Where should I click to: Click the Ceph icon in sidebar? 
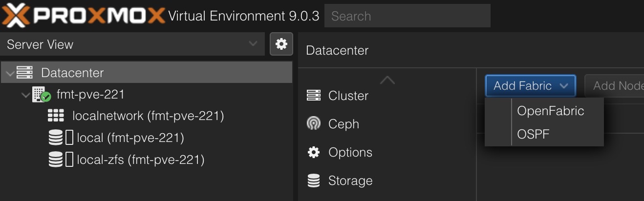click(x=313, y=124)
